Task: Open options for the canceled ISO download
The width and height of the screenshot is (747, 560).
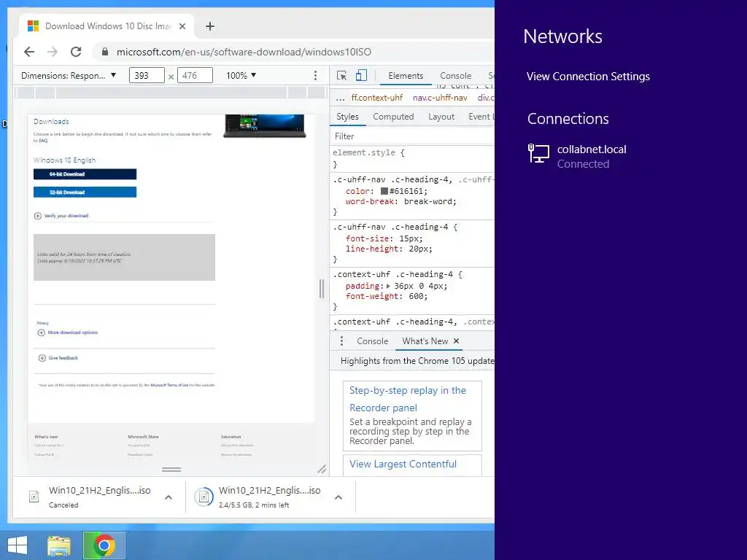Action: (x=169, y=497)
